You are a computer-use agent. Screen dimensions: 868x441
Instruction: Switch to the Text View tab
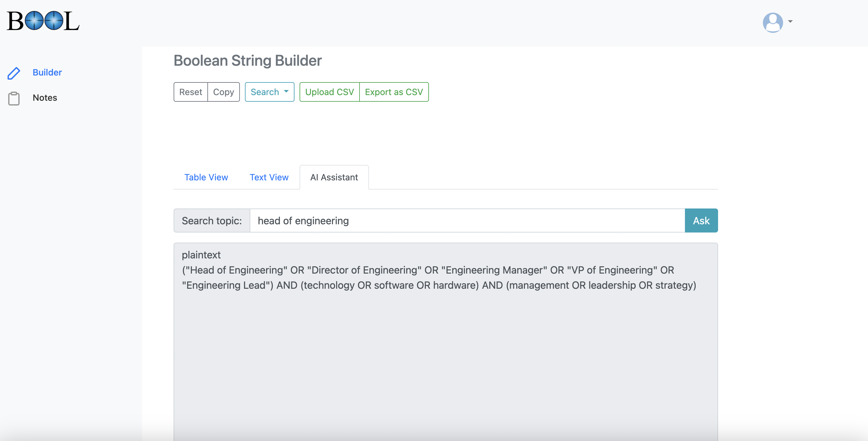(269, 177)
